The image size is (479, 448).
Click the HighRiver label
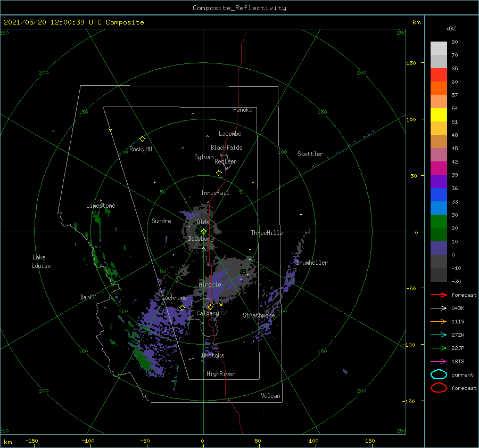(x=221, y=374)
